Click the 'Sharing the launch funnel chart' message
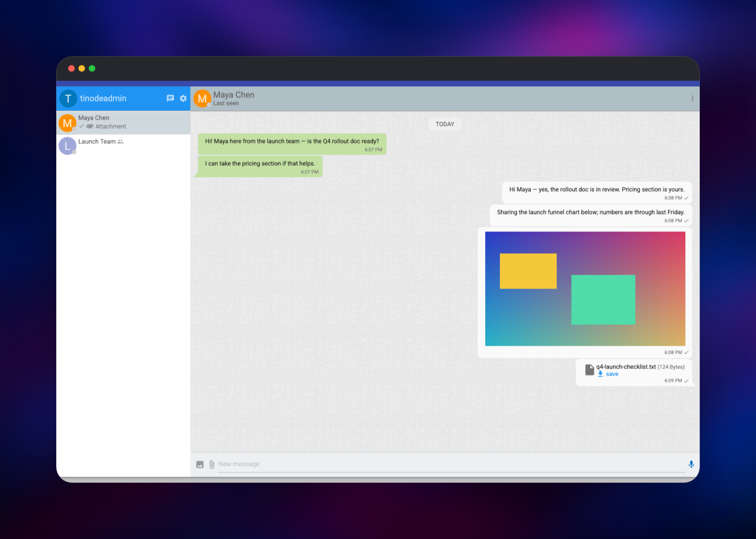 tap(591, 215)
